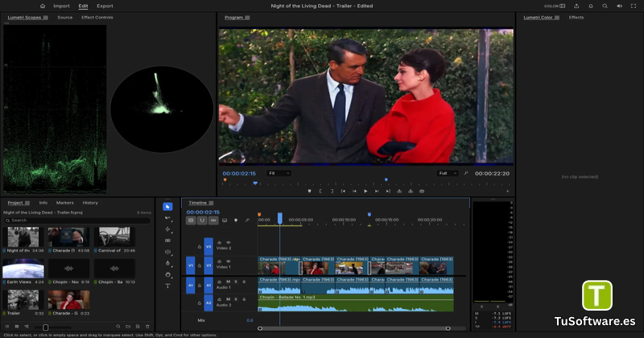
Task: Add marker in Program monitor controls
Action: (x=309, y=191)
